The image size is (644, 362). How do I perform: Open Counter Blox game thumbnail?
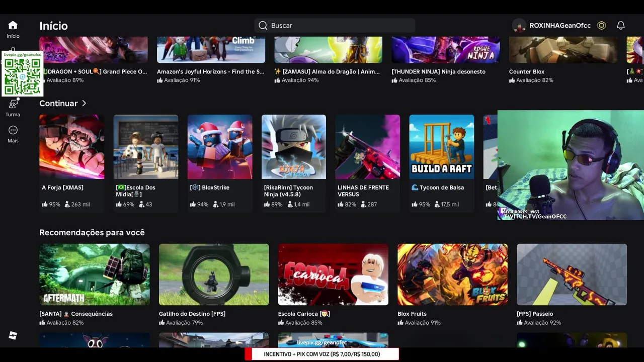click(563, 49)
